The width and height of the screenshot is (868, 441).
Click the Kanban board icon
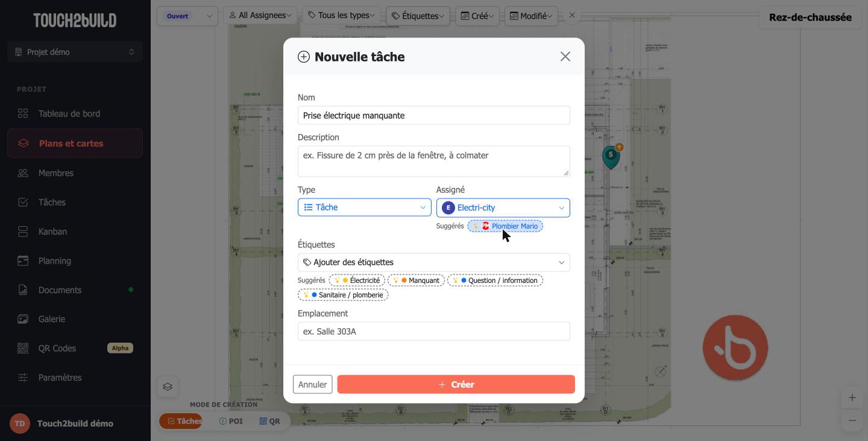click(23, 232)
